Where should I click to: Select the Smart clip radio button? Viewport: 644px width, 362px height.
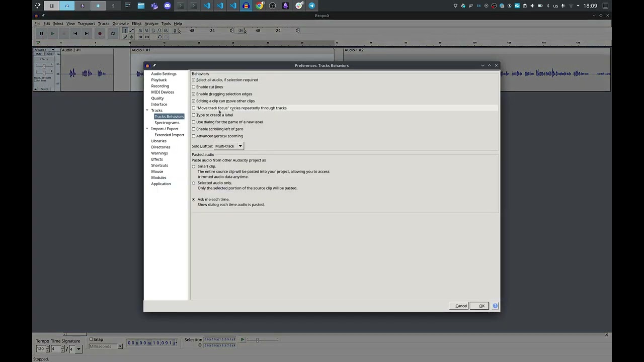pyautogui.click(x=194, y=167)
